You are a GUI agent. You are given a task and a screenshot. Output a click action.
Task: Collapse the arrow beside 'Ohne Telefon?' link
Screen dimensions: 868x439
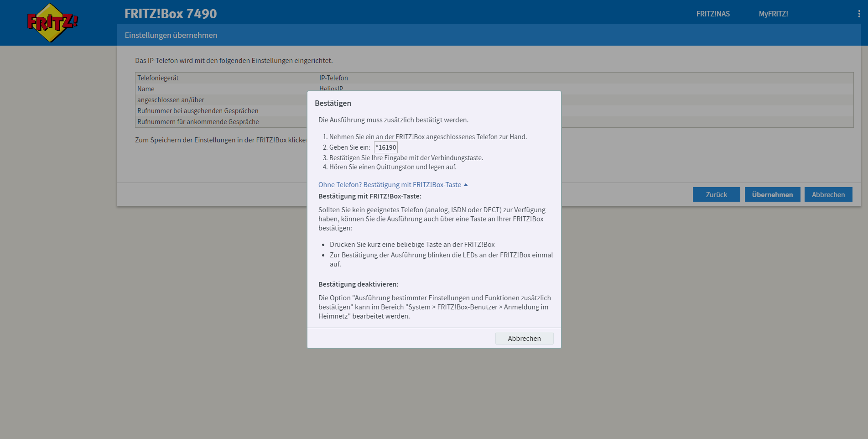pyautogui.click(x=466, y=185)
